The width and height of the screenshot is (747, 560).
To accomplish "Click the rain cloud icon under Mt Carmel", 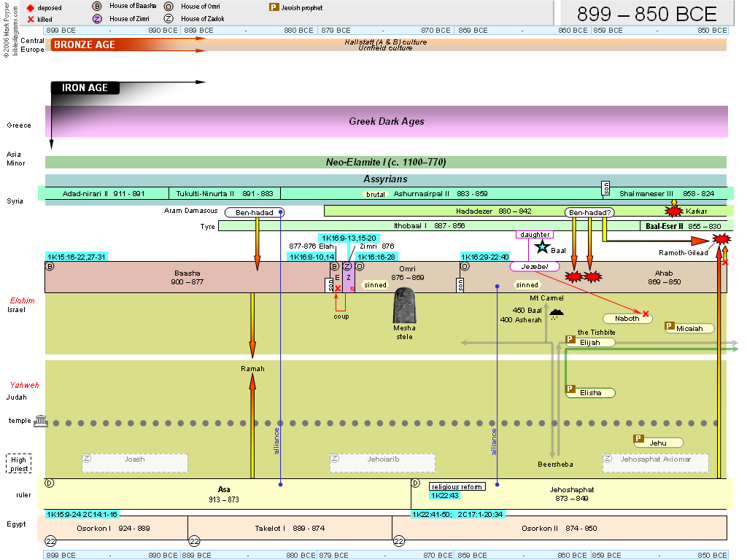I will tap(556, 314).
